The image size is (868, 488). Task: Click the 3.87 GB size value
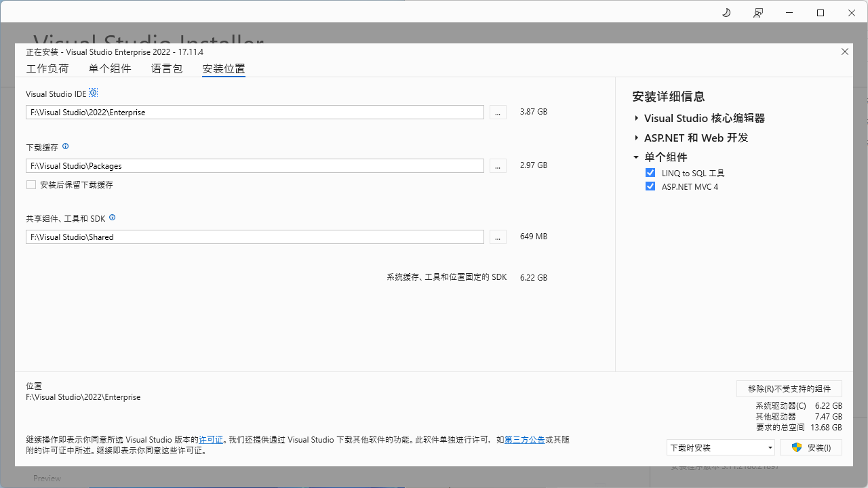534,112
